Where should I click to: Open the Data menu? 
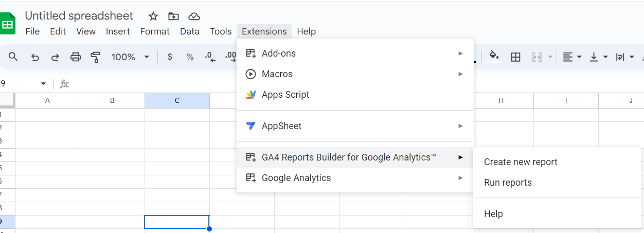coord(190,31)
